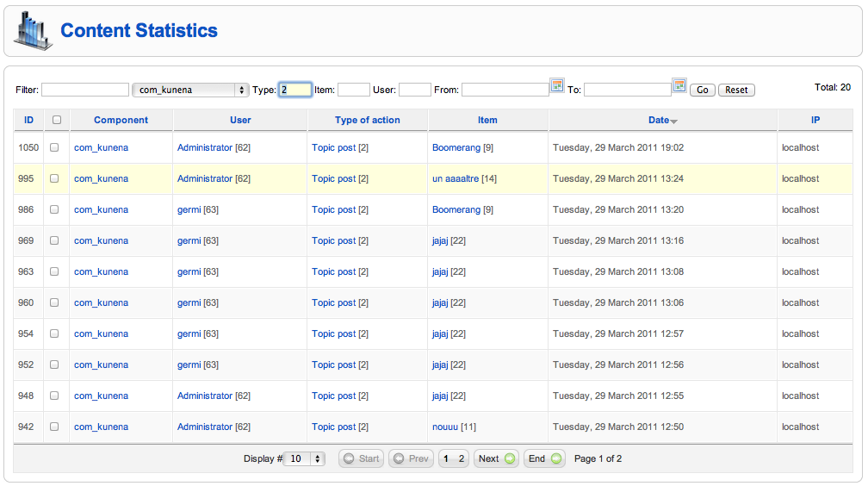Reset the filters
This screenshot has width=868, height=486.
tap(736, 90)
